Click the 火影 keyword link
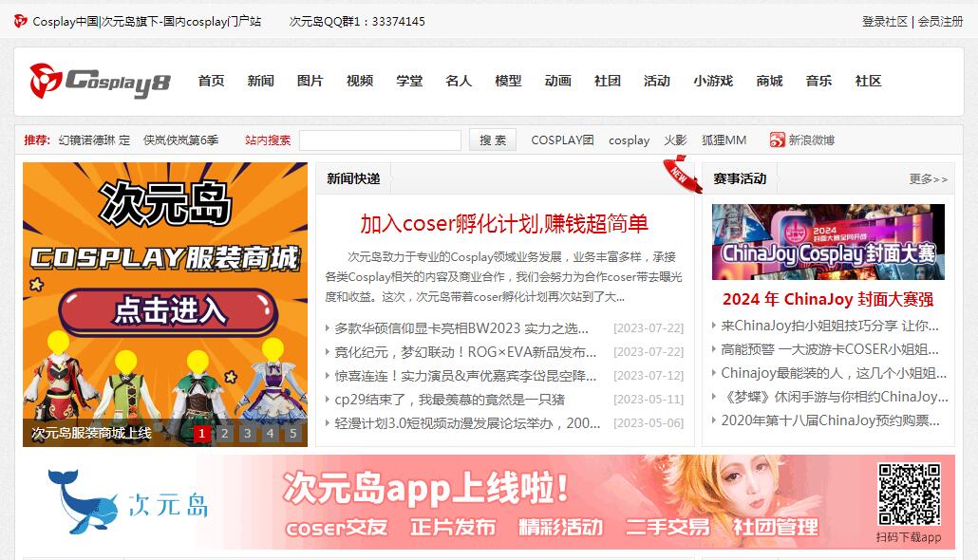Screen dimensions: 978x560 675,140
